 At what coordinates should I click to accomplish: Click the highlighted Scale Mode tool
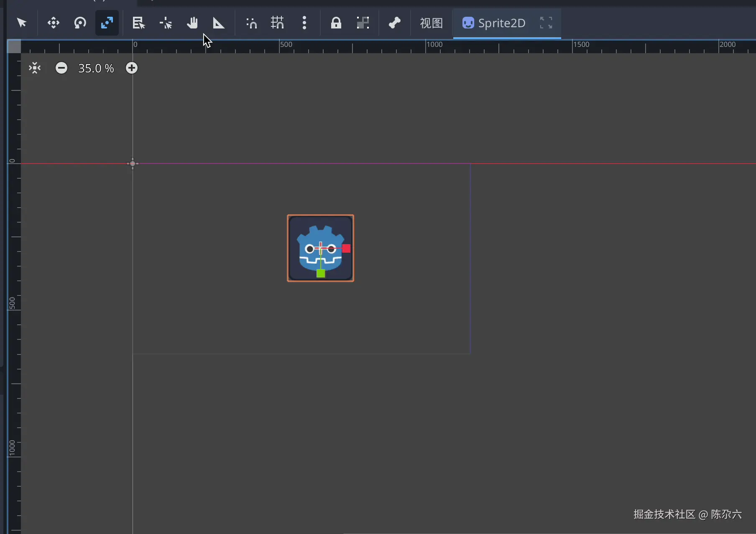click(107, 23)
